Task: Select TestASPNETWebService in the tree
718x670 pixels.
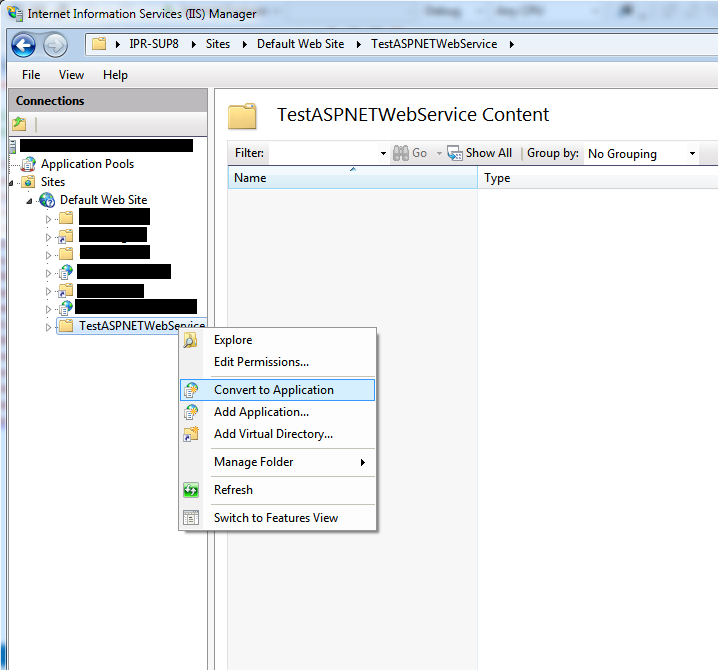Action: tap(141, 326)
